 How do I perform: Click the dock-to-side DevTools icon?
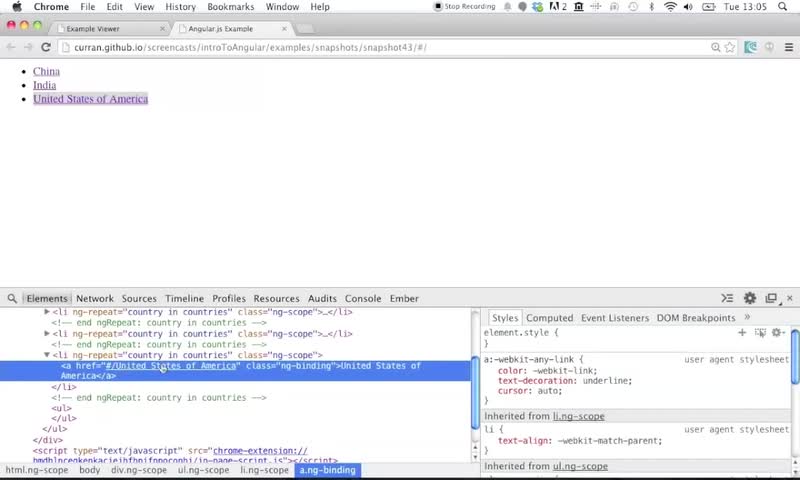click(x=771, y=298)
